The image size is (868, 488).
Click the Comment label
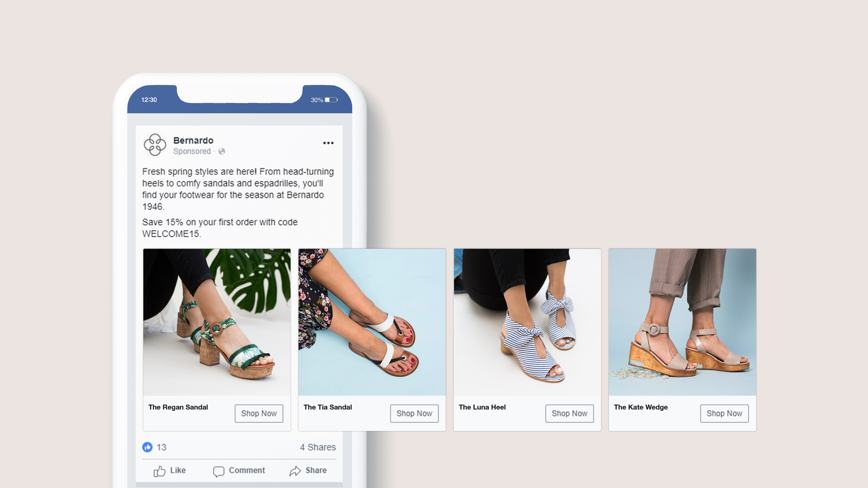[x=247, y=470]
